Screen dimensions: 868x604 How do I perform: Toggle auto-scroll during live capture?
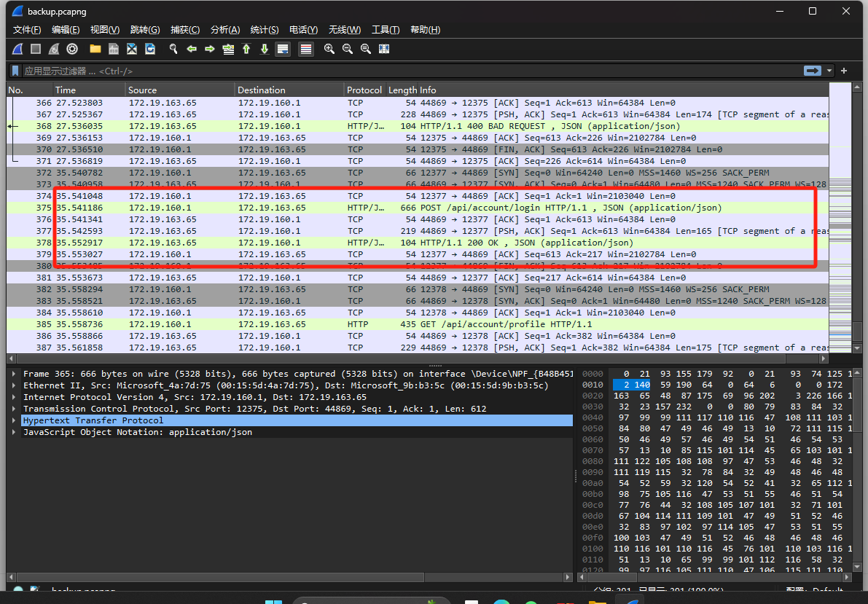coord(283,49)
